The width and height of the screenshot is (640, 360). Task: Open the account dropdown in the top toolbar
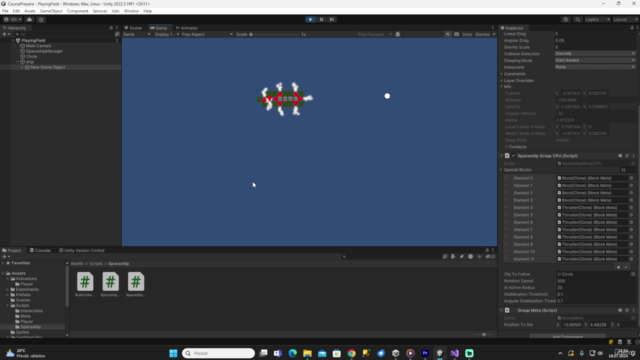pos(12,19)
